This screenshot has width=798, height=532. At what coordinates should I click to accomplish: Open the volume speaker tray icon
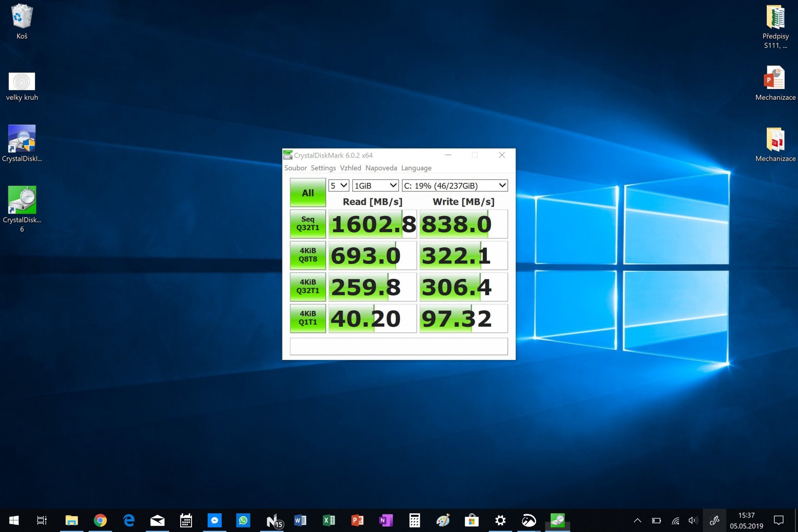click(693, 520)
